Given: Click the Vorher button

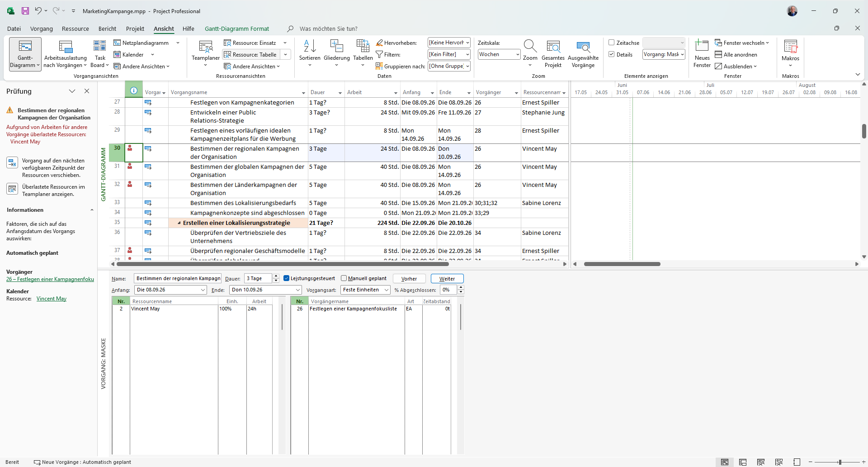Looking at the screenshot, I should pos(409,279).
